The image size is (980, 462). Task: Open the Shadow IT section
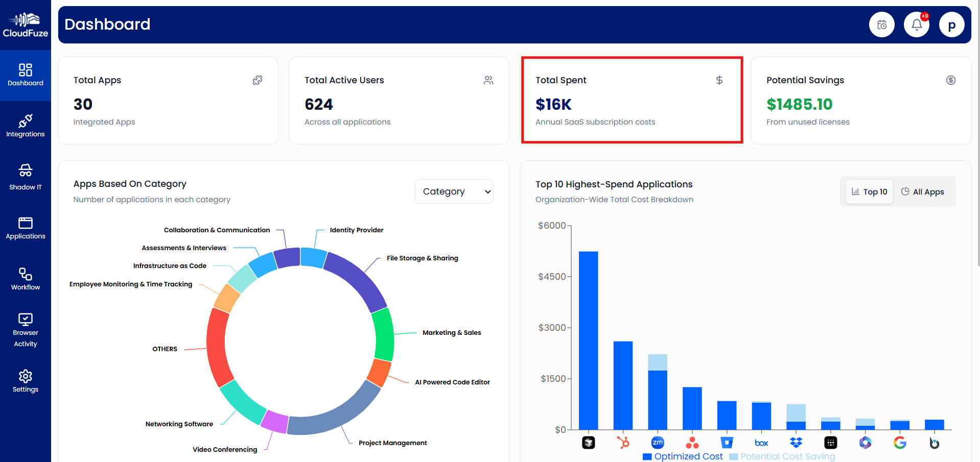pyautogui.click(x=26, y=177)
